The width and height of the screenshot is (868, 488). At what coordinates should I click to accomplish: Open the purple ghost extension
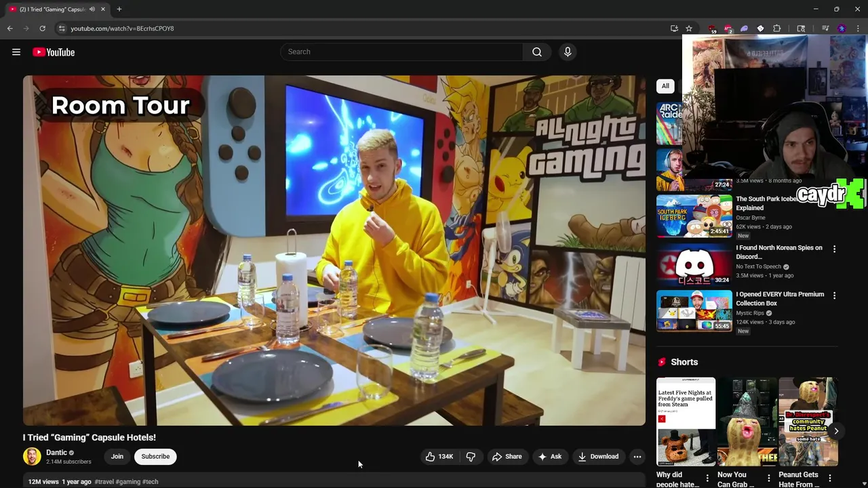(x=744, y=28)
